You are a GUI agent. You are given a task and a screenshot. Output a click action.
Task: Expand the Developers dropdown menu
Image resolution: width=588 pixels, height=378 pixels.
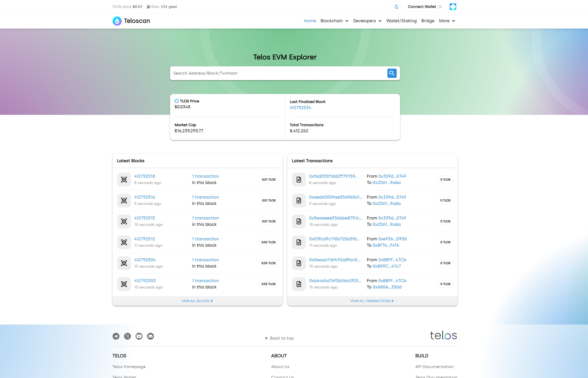click(x=367, y=21)
